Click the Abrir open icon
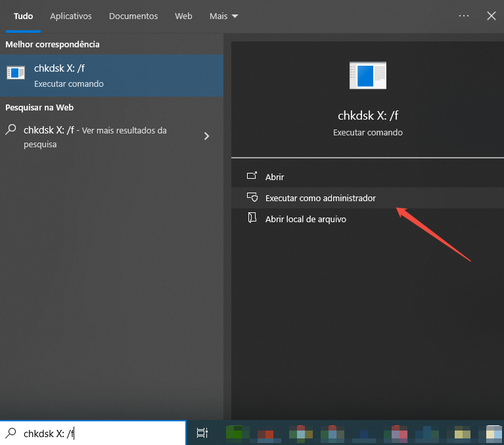This screenshot has width=504, height=445. click(x=252, y=177)
